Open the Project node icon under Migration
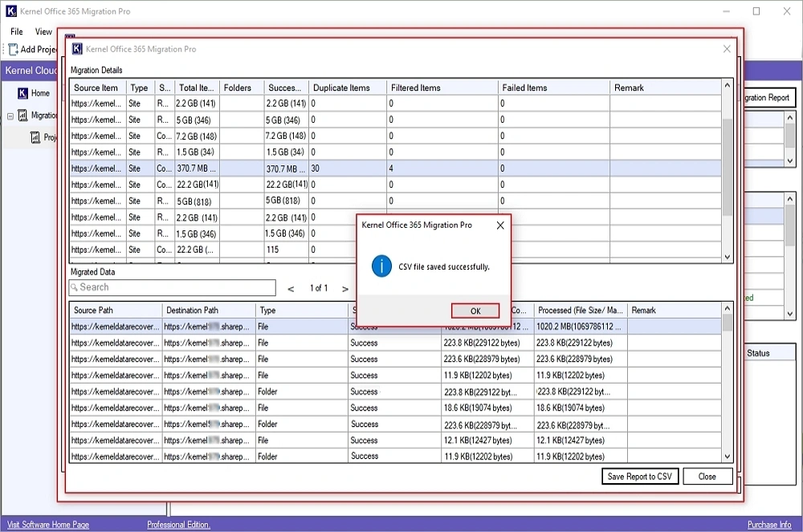Image resolution: width=803 pixels, height=532 pixels. [34, 137]
